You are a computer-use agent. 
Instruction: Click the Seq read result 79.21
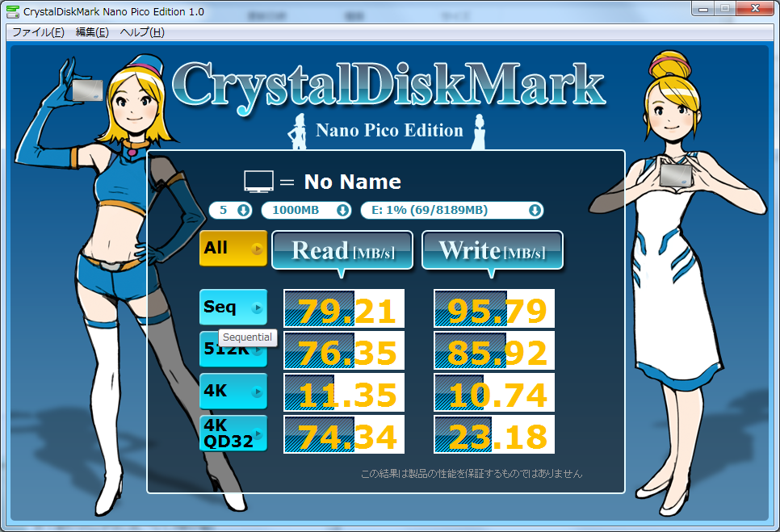(x=344, y=308)
